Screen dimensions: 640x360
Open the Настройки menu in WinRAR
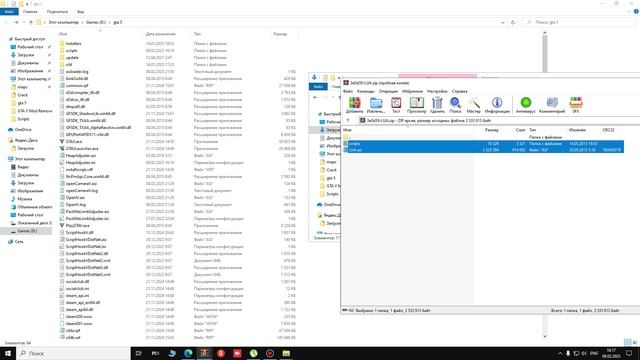click(437, 91)
